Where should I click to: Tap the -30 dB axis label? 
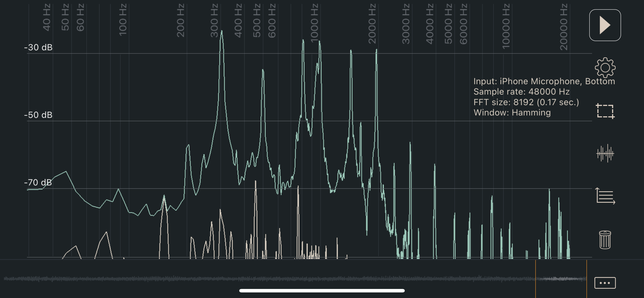pyautogui.click(x=38, y=47)
